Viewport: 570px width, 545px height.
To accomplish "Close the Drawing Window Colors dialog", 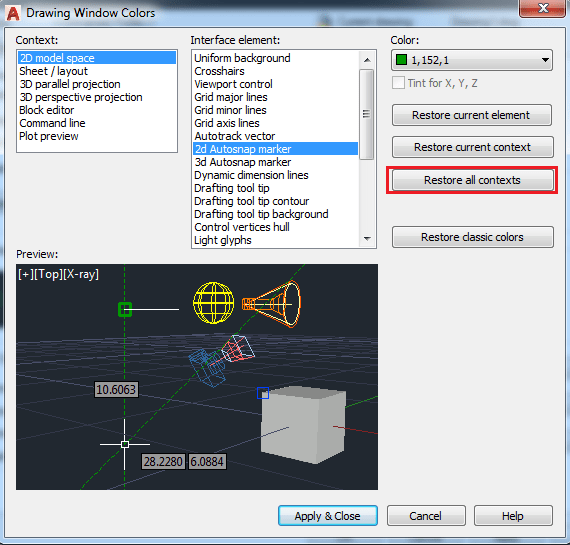I will coord(543,8).
